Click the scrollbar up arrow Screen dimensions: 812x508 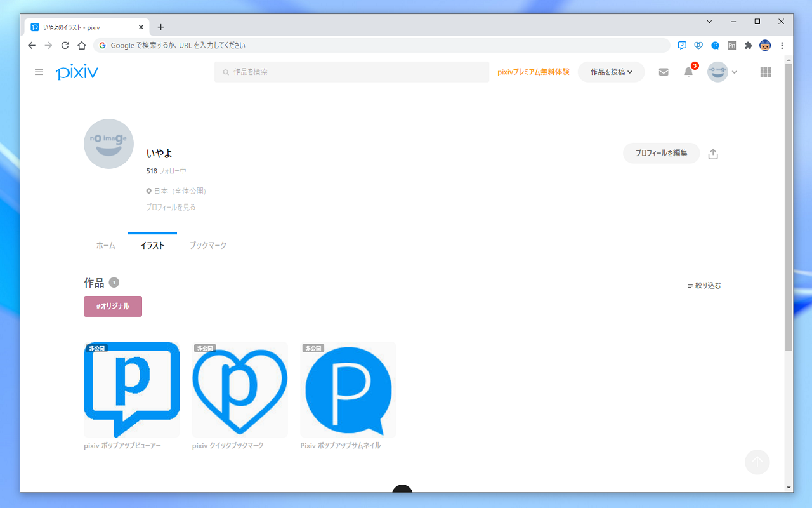789,59
